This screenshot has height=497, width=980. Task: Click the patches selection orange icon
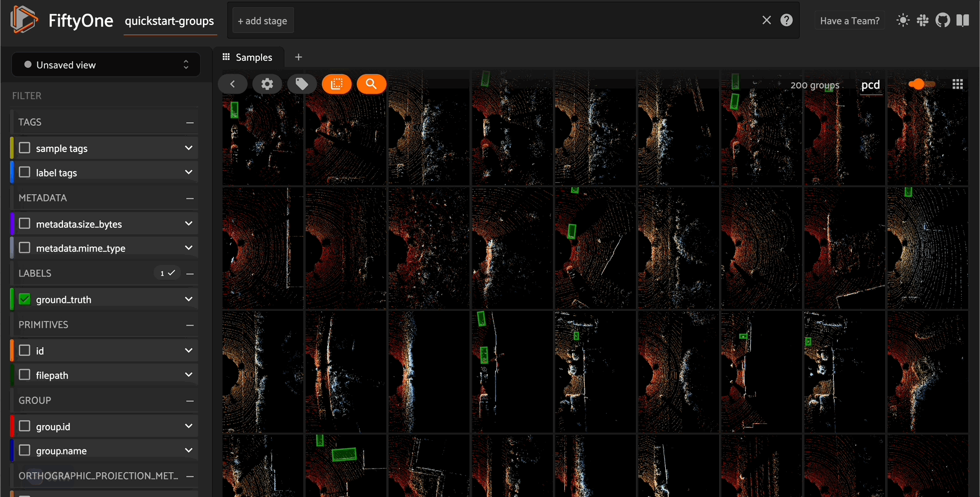(x=337, y=84)
